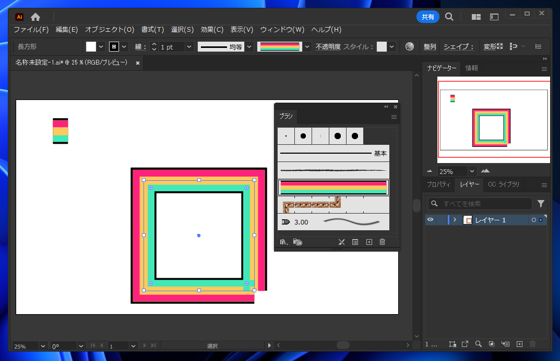This screenshot has height=361, width=560.
Task: Click Remove Brush Stroke icon
Action: (x=341, y=242)
